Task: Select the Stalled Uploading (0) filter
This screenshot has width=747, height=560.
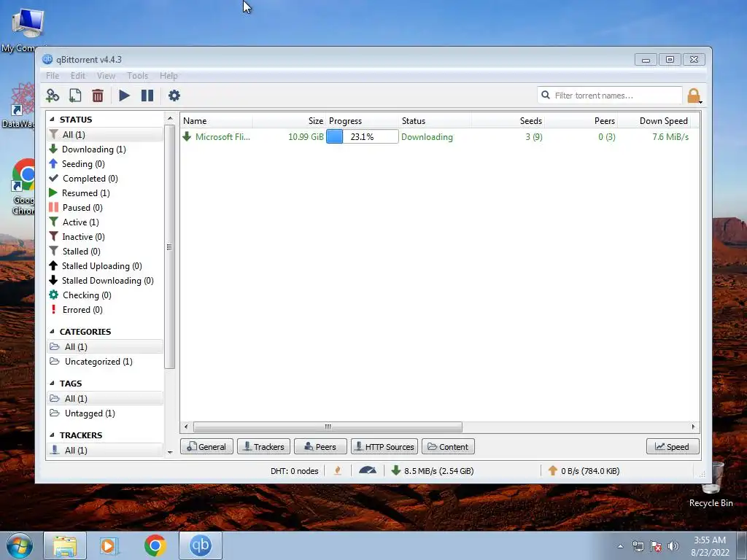Action: (105, 266)
